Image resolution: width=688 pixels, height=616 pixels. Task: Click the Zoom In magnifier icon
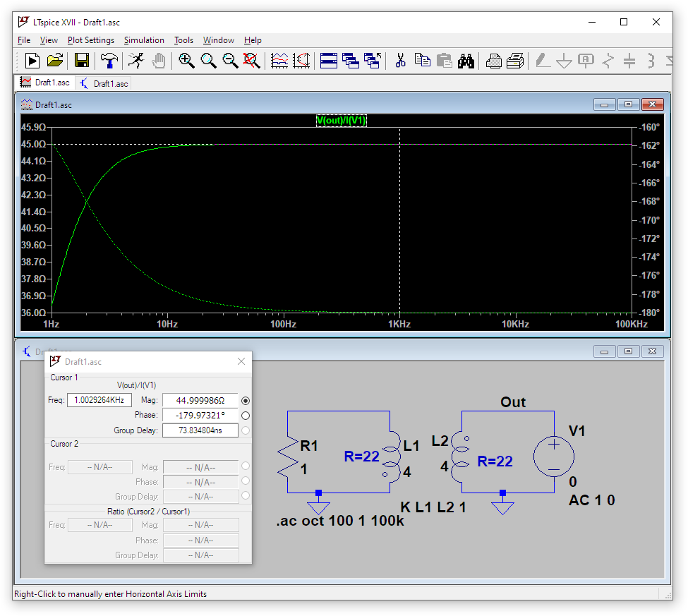click(x=186, y=61)
